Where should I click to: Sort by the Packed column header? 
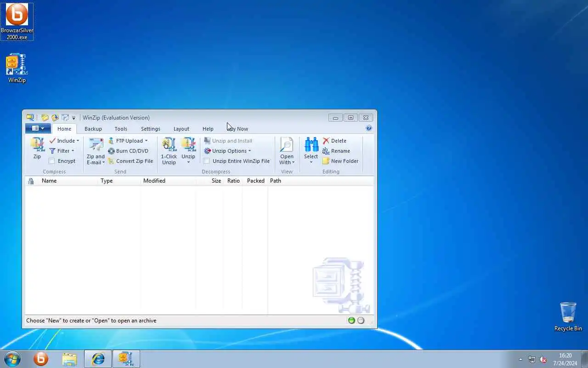click(x=255, y=181)
